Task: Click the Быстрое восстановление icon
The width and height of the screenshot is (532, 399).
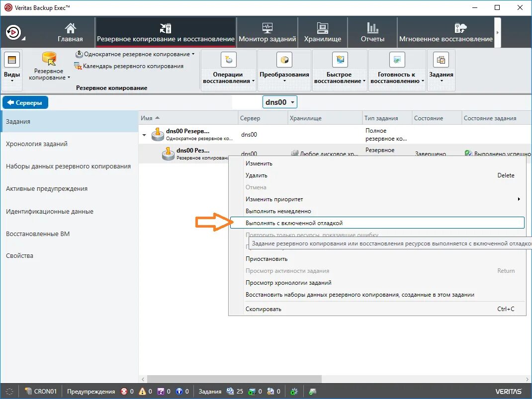Action: point(340,60)
